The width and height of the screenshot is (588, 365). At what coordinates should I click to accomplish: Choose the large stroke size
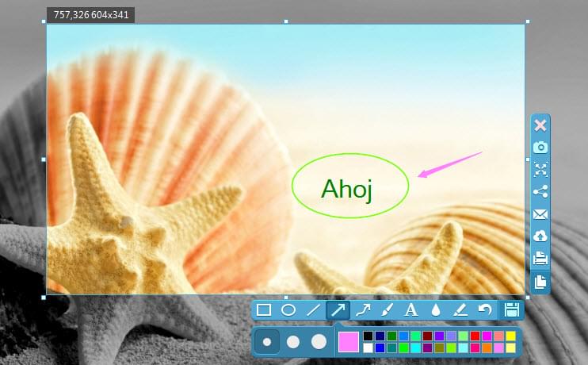tap(319, 342)
